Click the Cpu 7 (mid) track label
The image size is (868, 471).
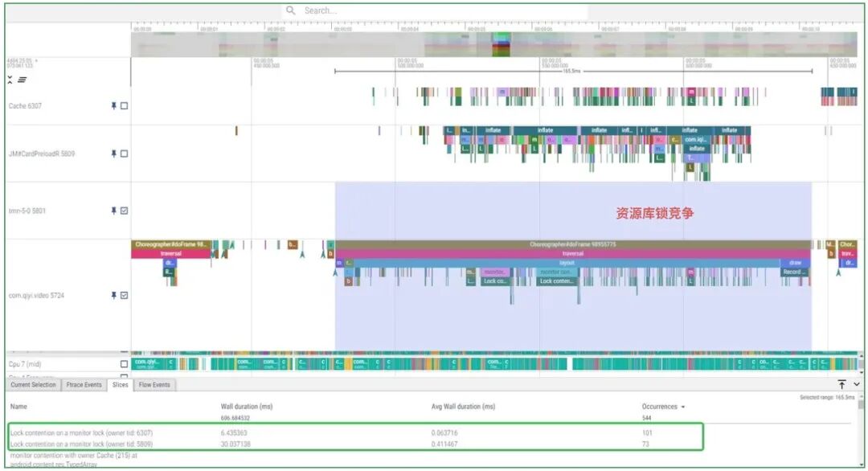coord(25,364)
